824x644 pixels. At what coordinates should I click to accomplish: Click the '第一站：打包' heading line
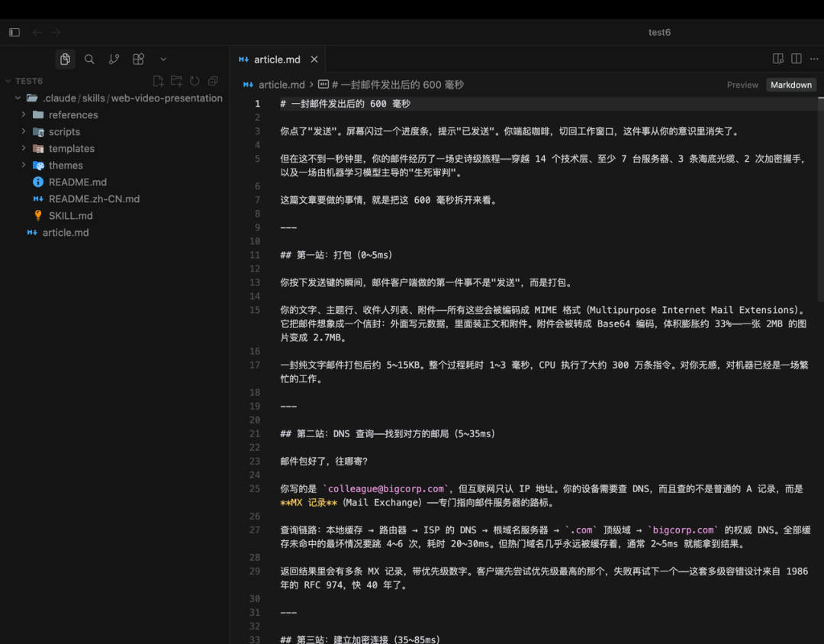(x=336, y=255)
